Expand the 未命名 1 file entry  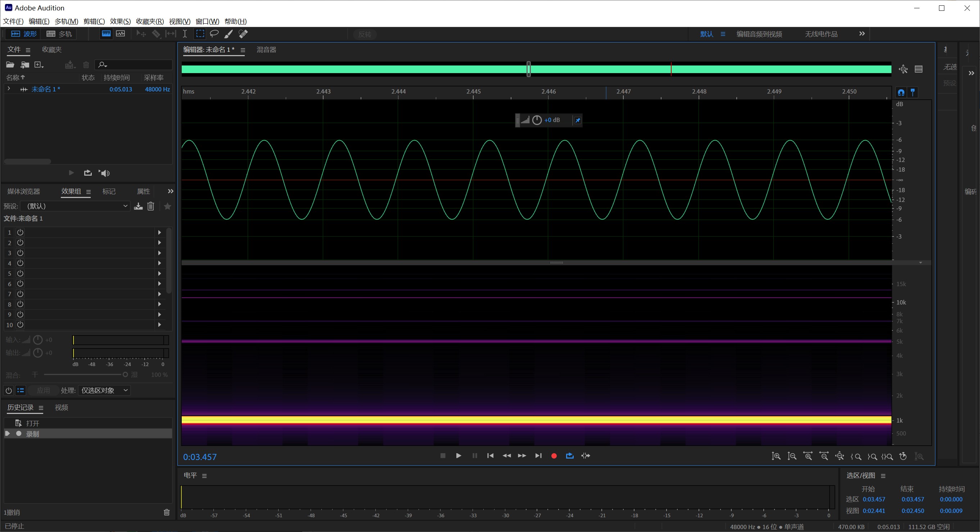pyautogui.click(x=9, y=89)
